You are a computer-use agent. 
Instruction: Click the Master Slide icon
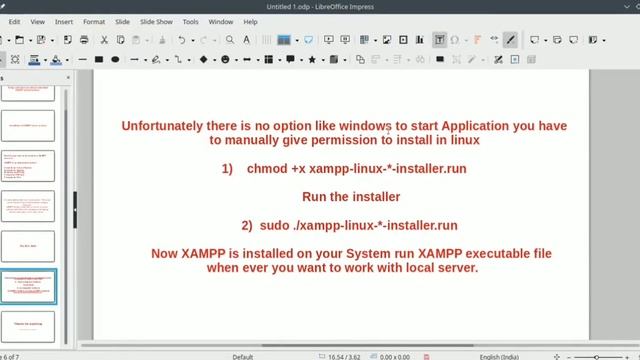click(309, 40)
